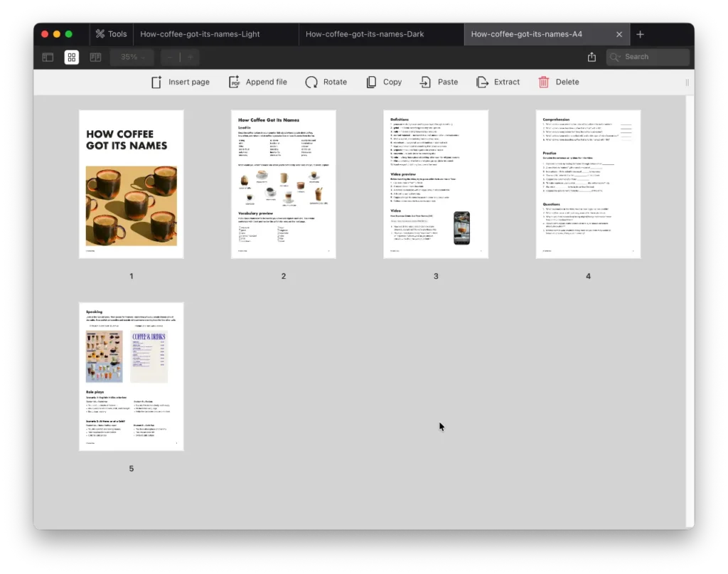Image resolution: width=728 pixels, height=574 pixels.
Task: Select the page 5 Speaking thumbnail
Action: (x=131, y=376)
